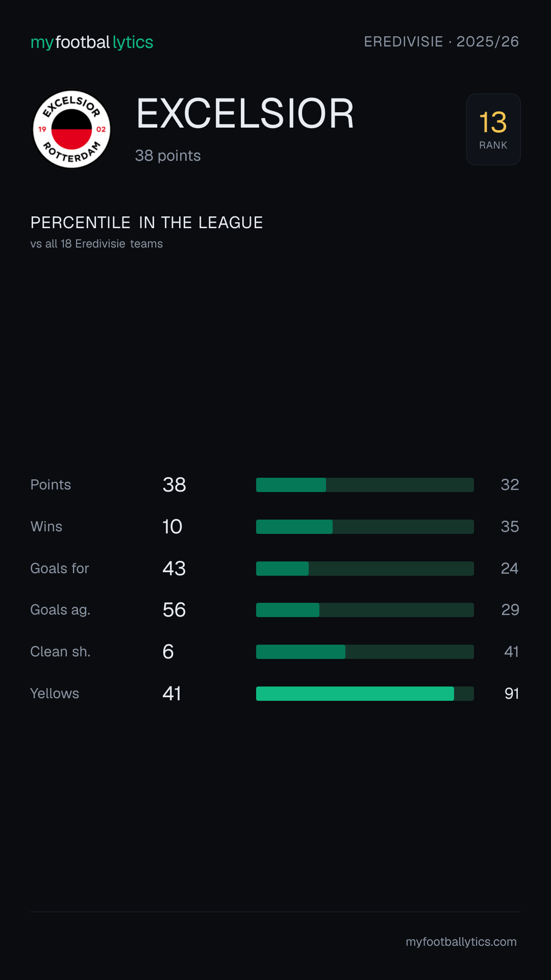This screenshot has height=980, width=551.
Task: Select the Clean sh. percentile bar
Action: pyautogui.click(x=365, y=652)
